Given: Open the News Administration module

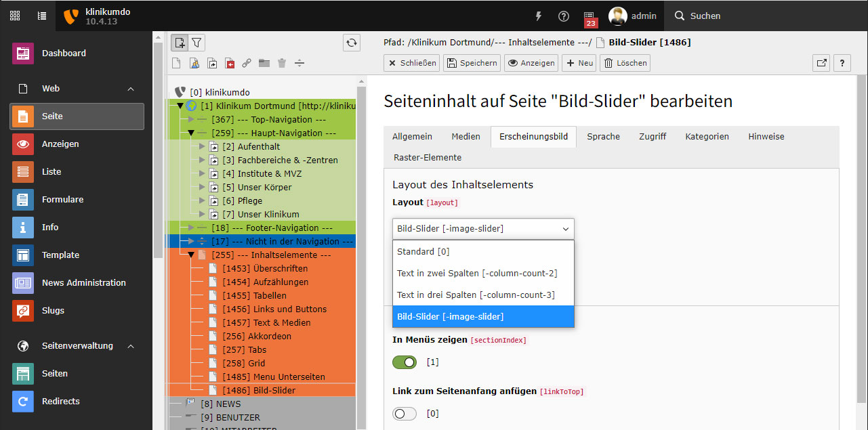Looking at the screenshot, I should (x=77, y=283).
